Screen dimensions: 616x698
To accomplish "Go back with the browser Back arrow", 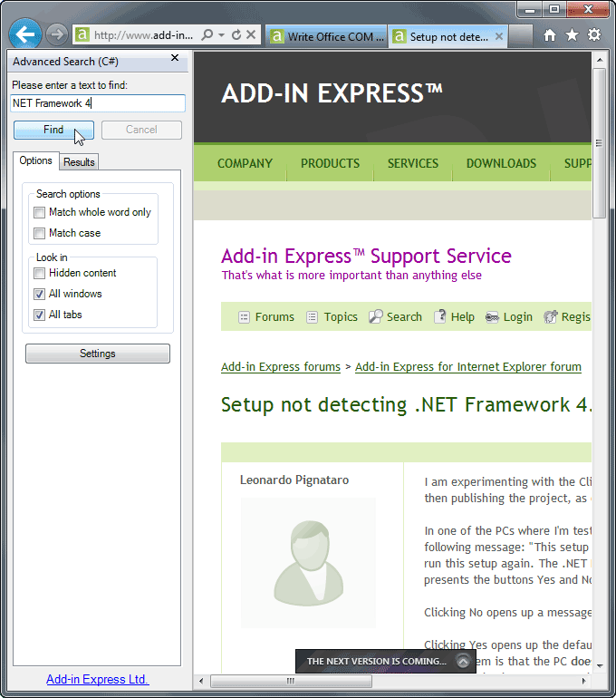I will 25,34.
